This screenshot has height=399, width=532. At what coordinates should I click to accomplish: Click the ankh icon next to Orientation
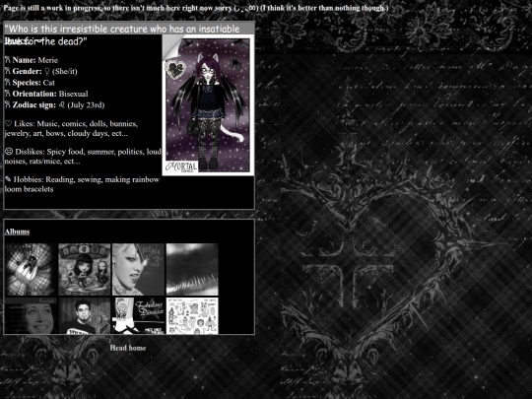[8, 94]
